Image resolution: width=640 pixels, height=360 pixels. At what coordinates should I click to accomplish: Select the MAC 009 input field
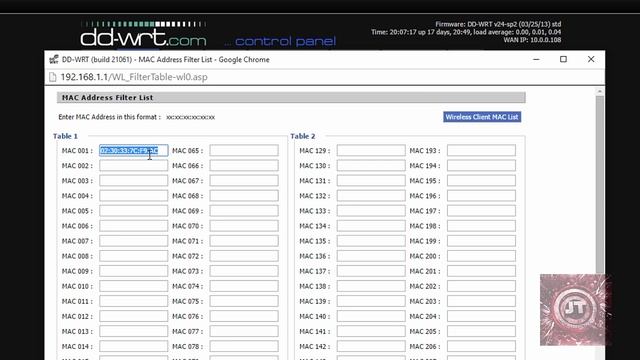click(133, 271)
